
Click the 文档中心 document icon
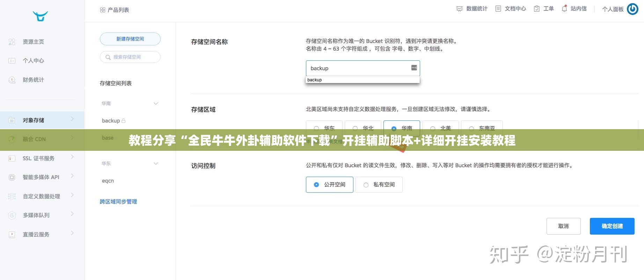pos(498,9)
